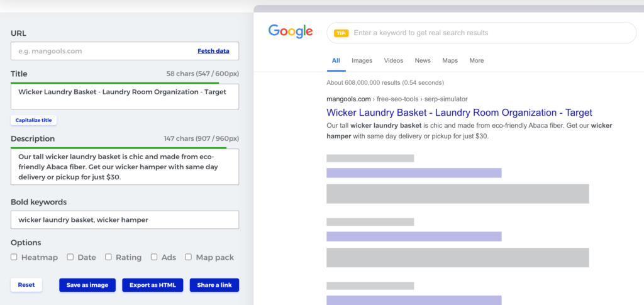The height and width of the screenshot is (305, 644).
Task: Toggle the Date option checkbox
Action: [x=70, y=257]
